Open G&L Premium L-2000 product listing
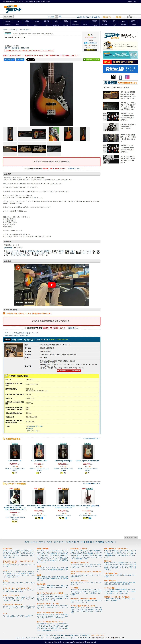Viewport: 141px width, 644px height. coord(39,461)
